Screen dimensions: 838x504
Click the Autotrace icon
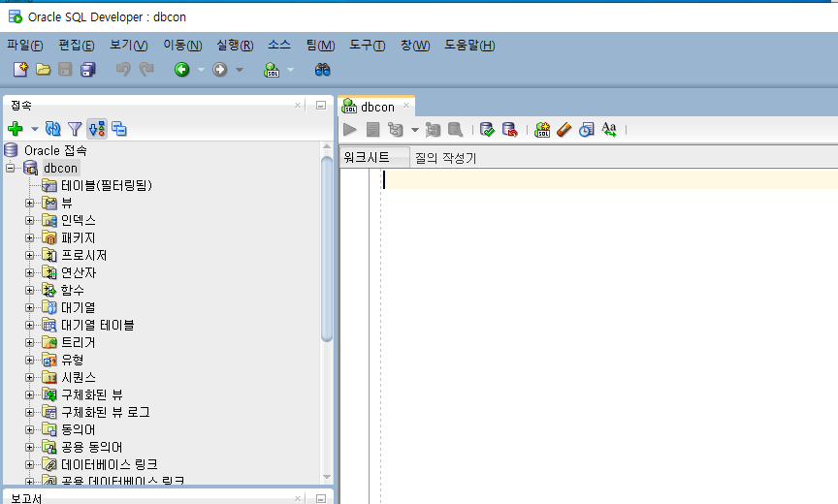pos(433,129)
